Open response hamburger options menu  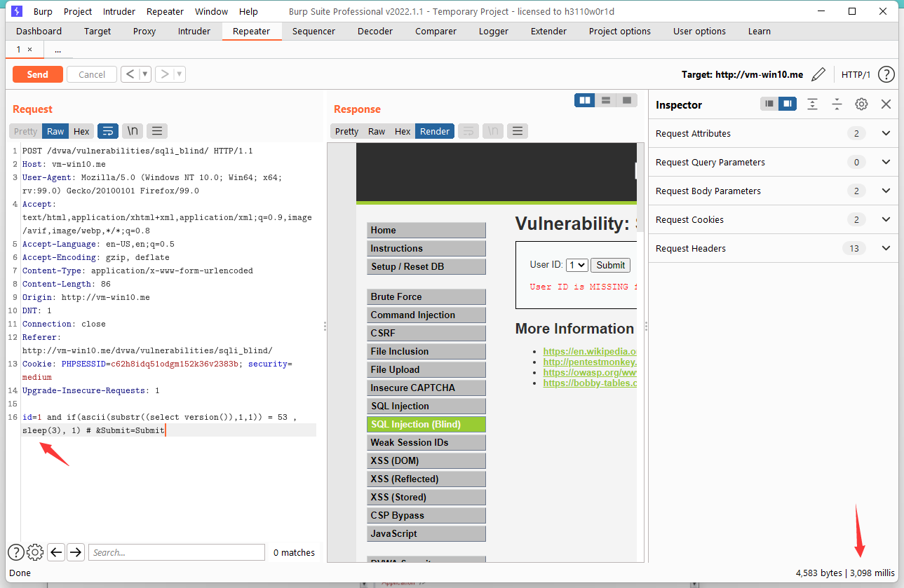pyautogui.click(x=518, y=131)
